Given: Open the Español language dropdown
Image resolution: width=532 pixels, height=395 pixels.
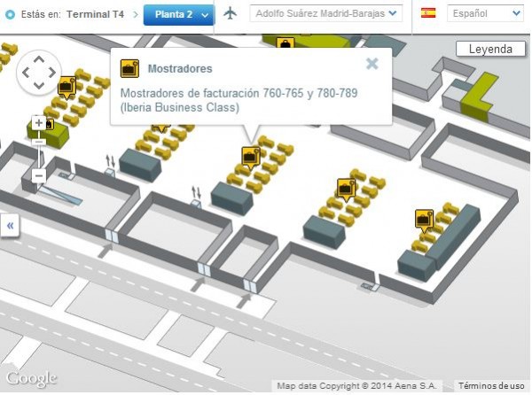Looking at the screenshot, I should 485,13.
